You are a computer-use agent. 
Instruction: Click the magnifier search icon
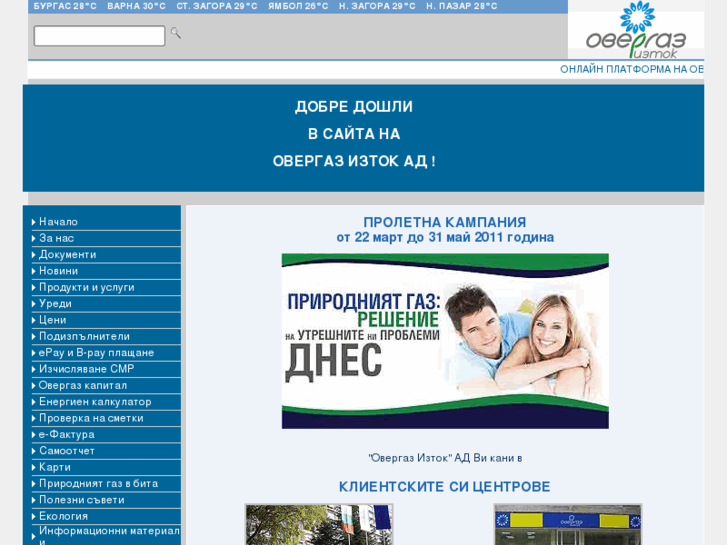(x=175, y=33)
